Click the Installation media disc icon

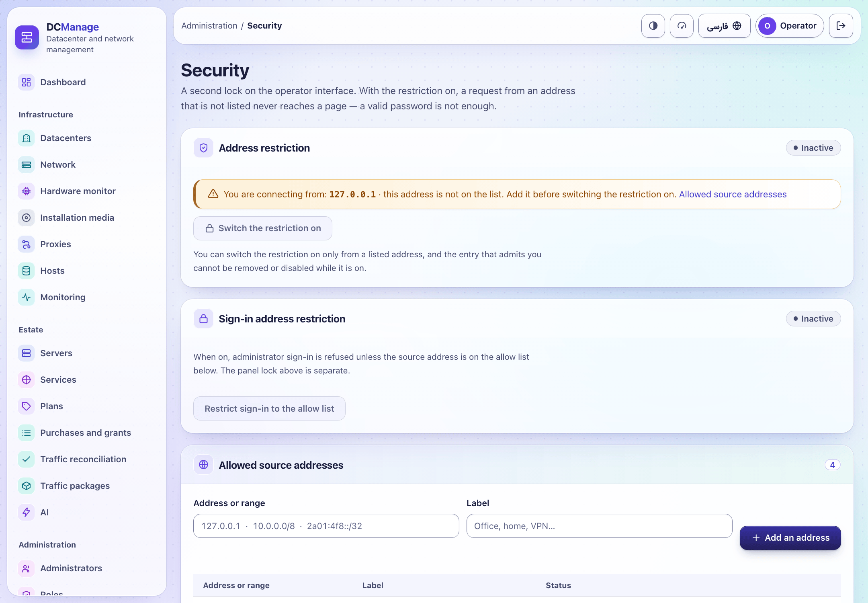tap(27, 218)
